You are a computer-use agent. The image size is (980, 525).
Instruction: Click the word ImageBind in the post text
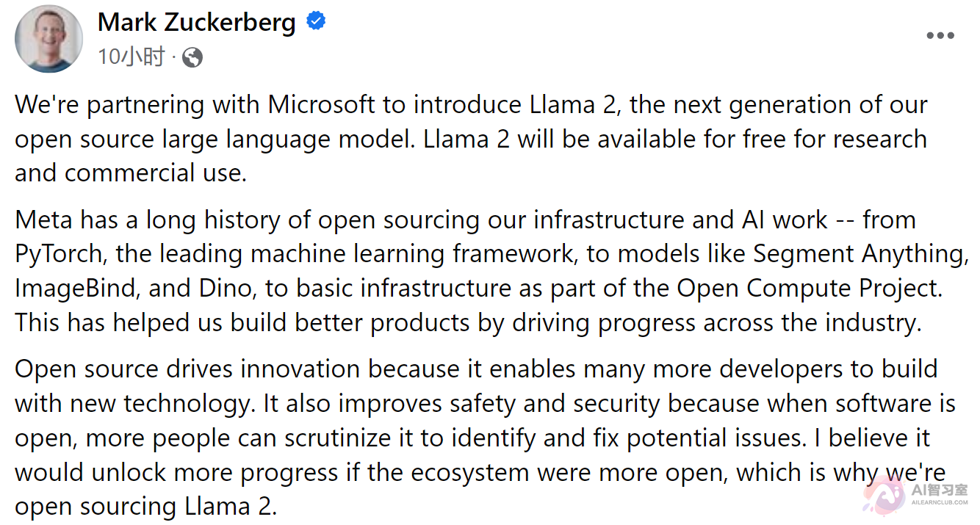(74, 287)
